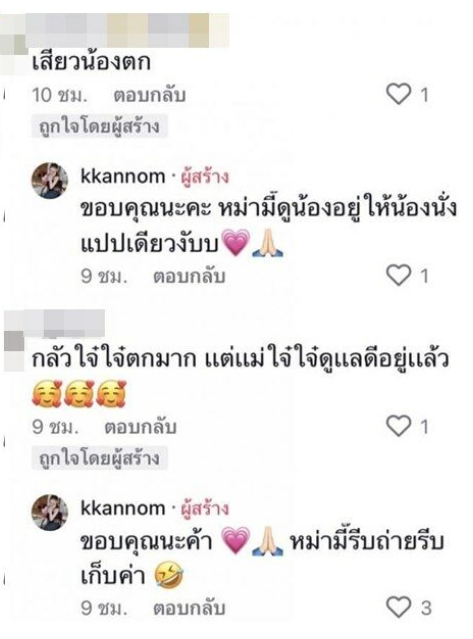The image size is (473, 639).
Task: Open kkannom username in first reply
Action: (123, 176)
